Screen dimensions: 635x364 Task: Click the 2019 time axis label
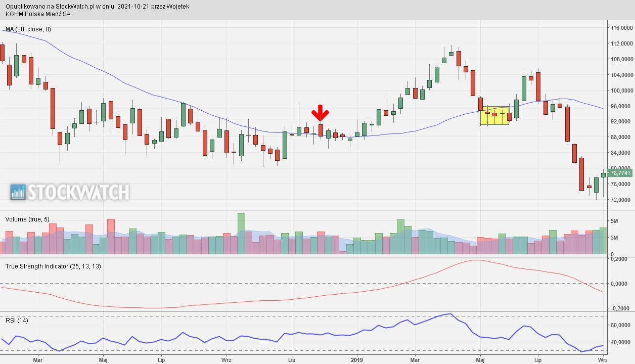tap(356, 360)
